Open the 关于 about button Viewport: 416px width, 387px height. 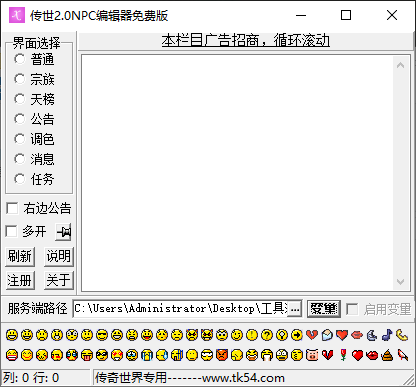pyautogui.click(x=59, y=280)
